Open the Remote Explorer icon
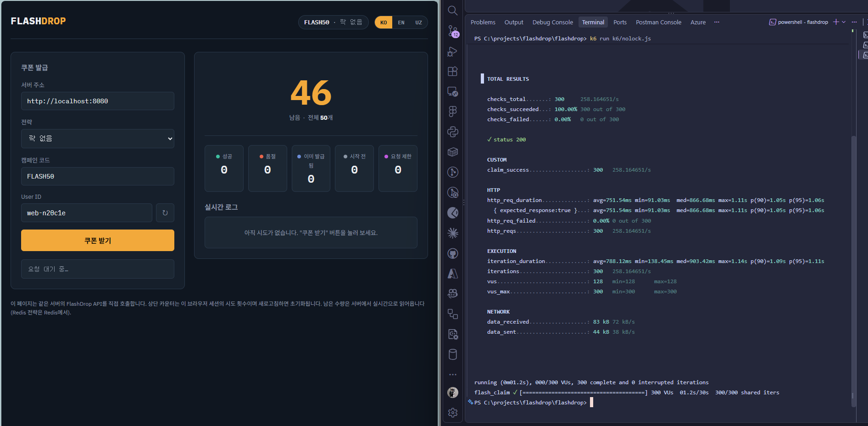Viewport: 868px width, 426px height. (x=453, y=91)
